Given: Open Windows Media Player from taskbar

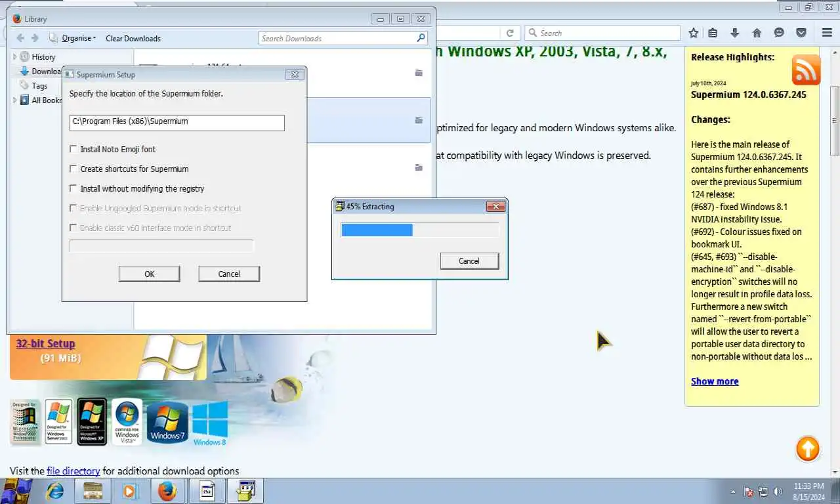Looking at the screenshot, I should [x=130, y=491].
